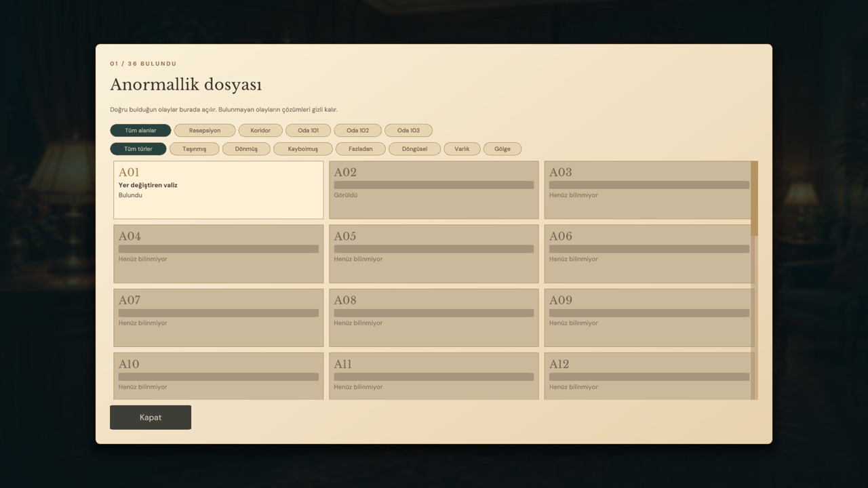Click the locked A12 anomaly card
The width and height of the screenshot is (868, 488).
pos(649,376)
